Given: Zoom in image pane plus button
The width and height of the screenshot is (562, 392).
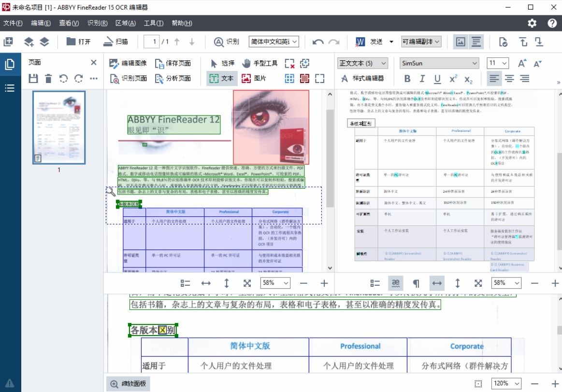Looking at the screenshot, I should 324,283.
